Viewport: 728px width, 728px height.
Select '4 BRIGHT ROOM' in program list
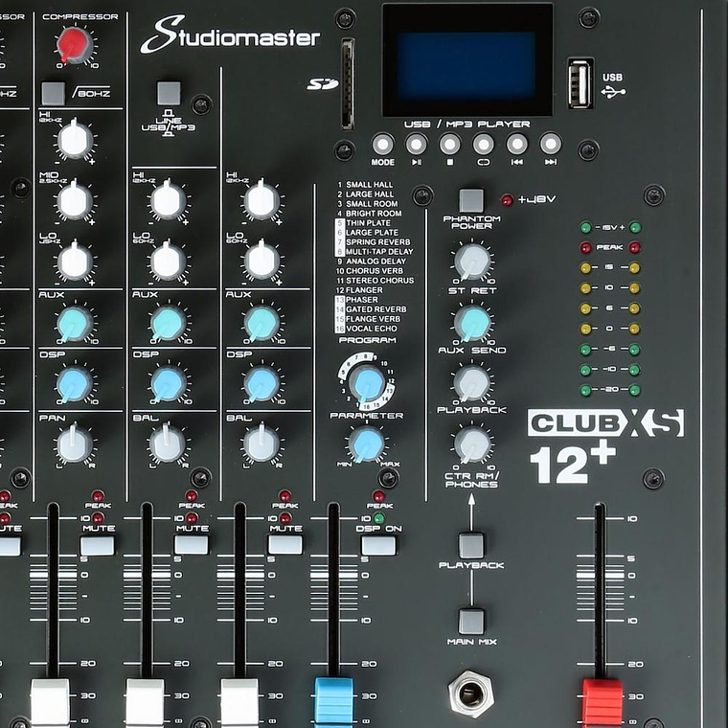[x=369, y=214]
